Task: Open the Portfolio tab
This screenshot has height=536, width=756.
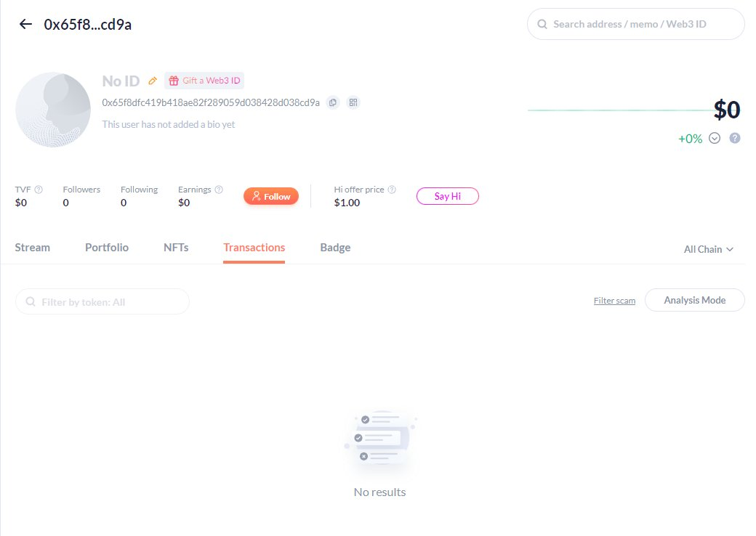Action: [107, 248]
